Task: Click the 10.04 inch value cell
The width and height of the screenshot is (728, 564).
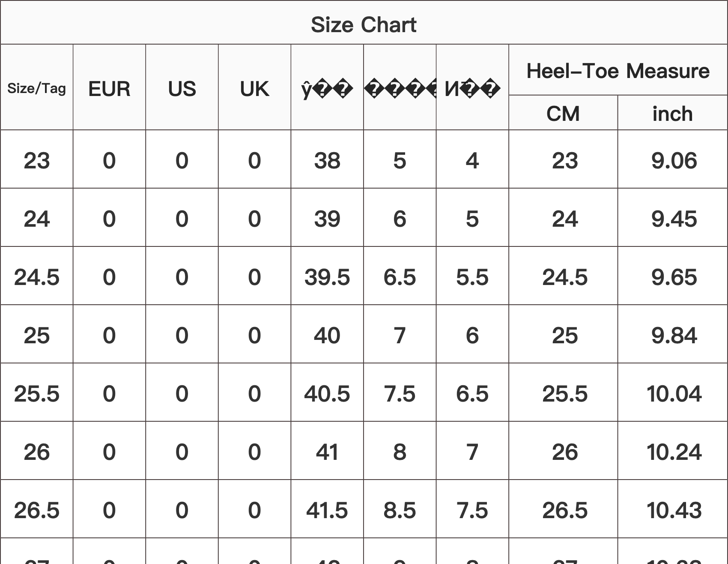Action: [674, 393]
